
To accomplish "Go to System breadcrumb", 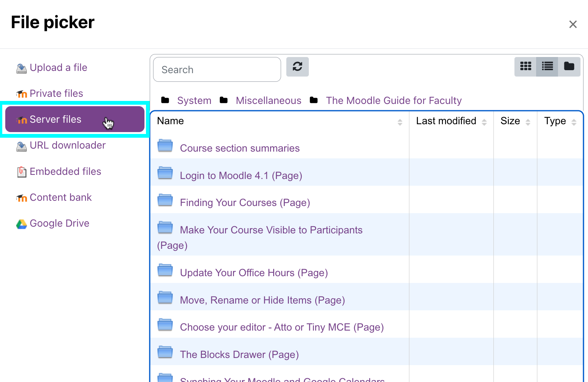I will click(194, 101).
